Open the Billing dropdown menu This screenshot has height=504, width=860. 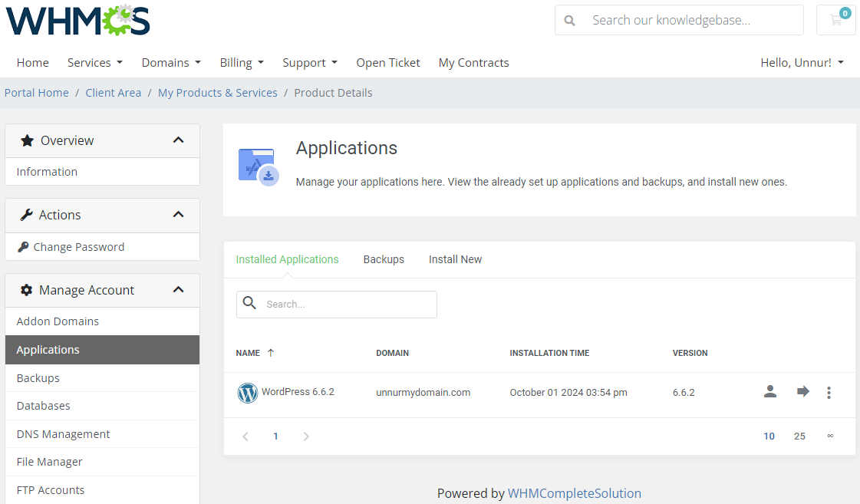242,63
